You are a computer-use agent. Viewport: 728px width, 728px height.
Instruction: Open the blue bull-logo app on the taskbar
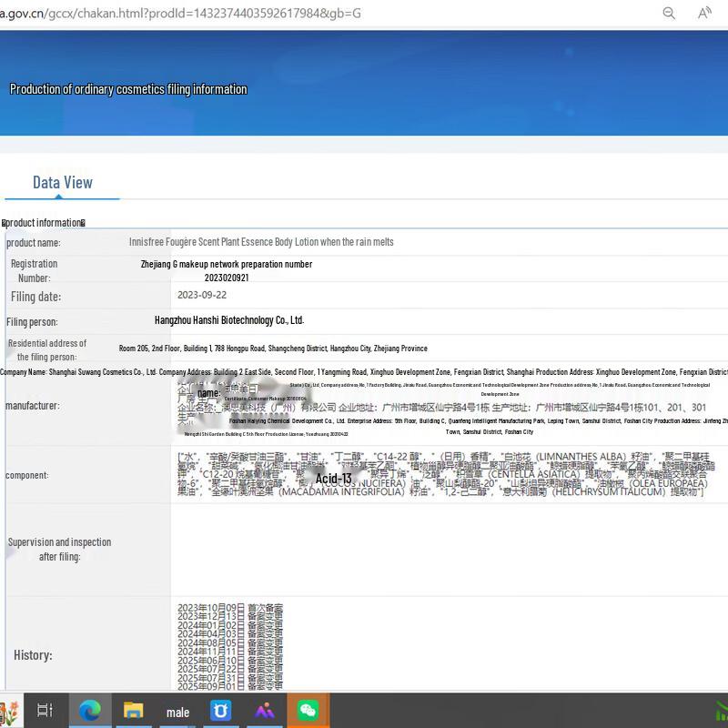click(221, 711)
